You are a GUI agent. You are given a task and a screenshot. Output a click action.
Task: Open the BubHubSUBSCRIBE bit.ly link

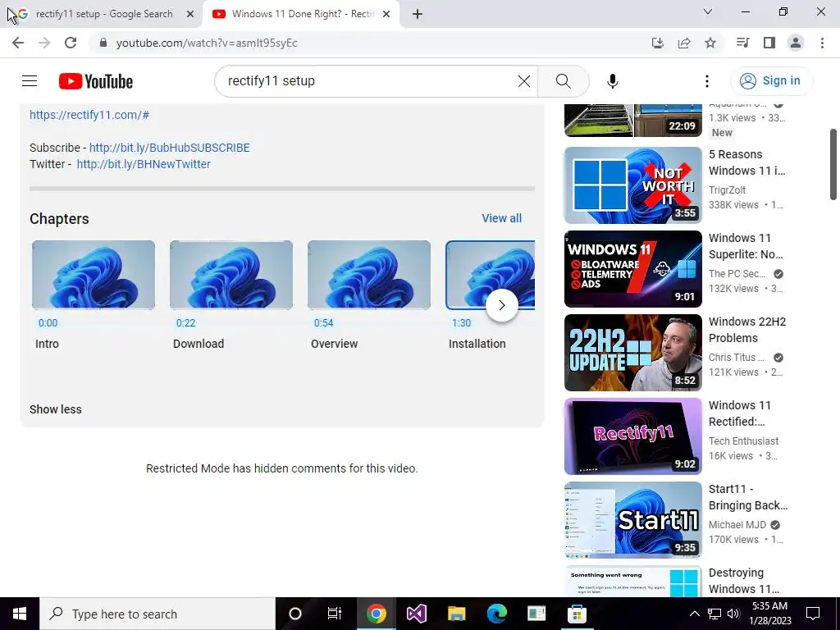(169, 148)
